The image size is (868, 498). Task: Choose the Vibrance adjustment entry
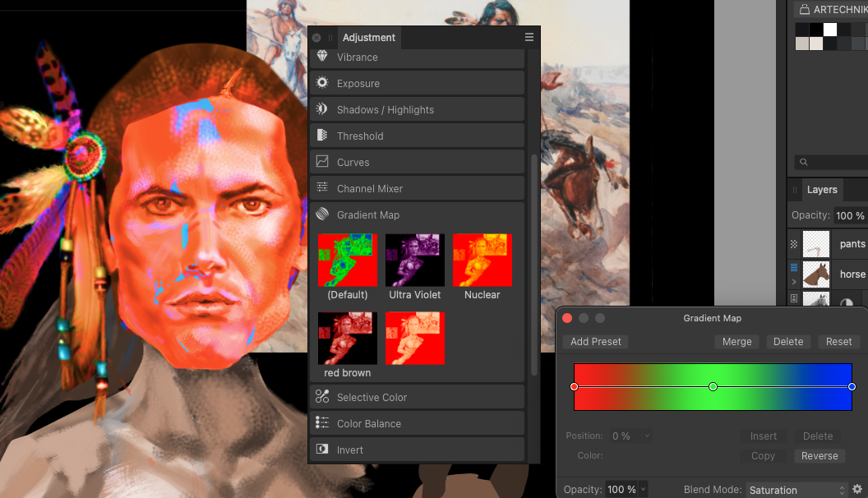coord(418,58)
